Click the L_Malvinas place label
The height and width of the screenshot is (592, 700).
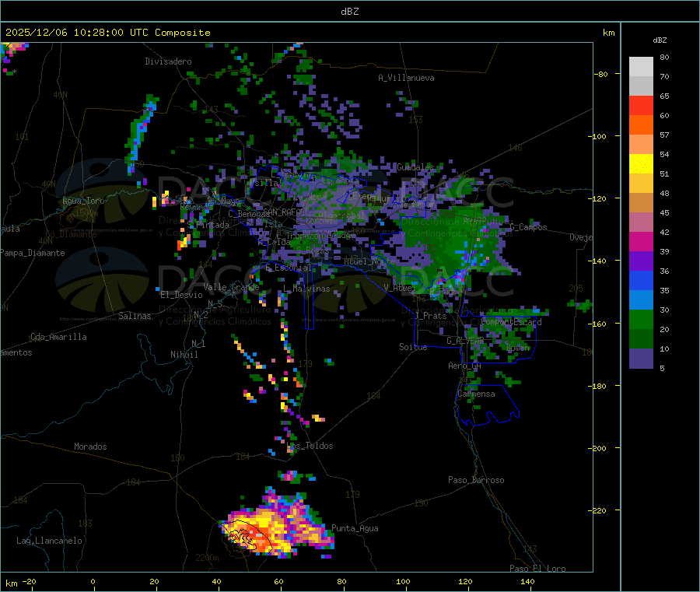click(x=306, y=289)
